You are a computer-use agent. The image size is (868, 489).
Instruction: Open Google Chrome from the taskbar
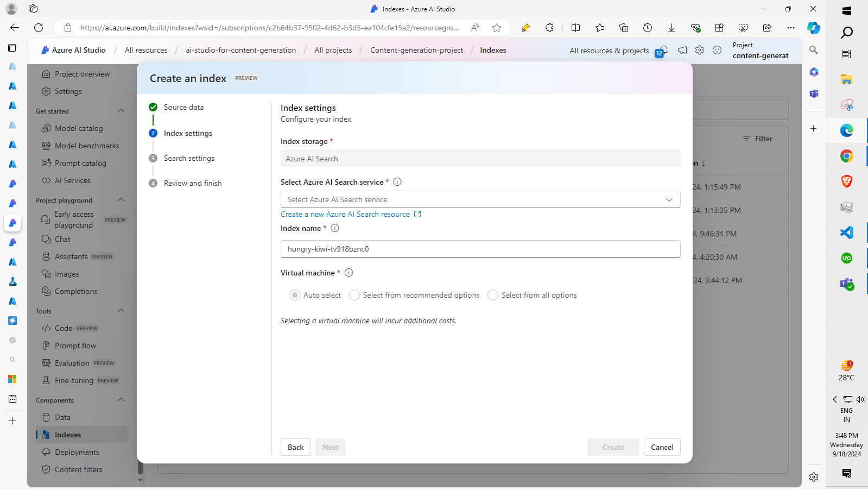pos(847,156)
